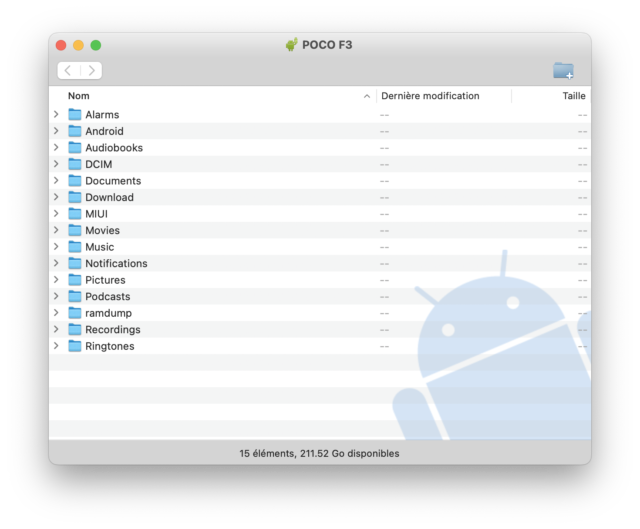Click the Android icon beside the window title
The height and width of the screenshot is (529, 640).
291,44
